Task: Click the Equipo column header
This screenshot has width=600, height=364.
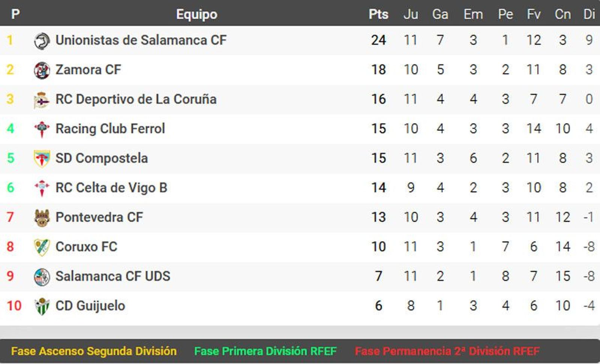Action: point(196,14)
